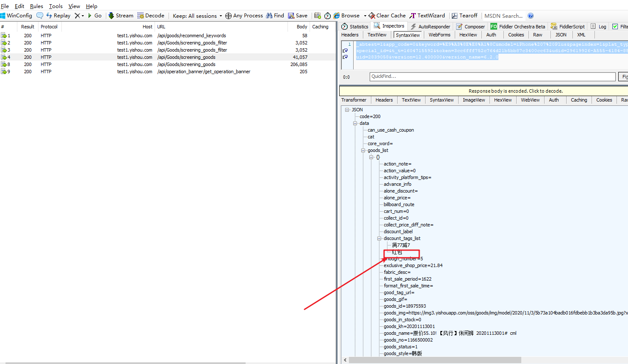Viewport: 628px width, 364px height.
Task: Select the get_operation_banner session
Action: pyautogui.click(x=168, y=72)
